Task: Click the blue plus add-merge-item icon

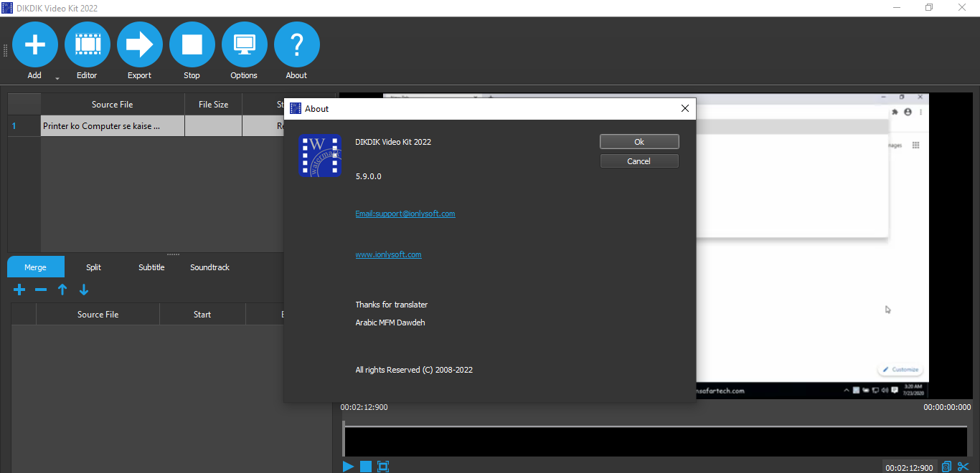Action: [x=19, y=290]
